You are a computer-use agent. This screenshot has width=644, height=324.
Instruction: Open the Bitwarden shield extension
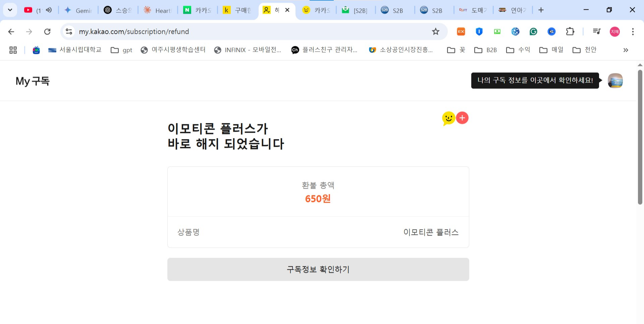479,31
